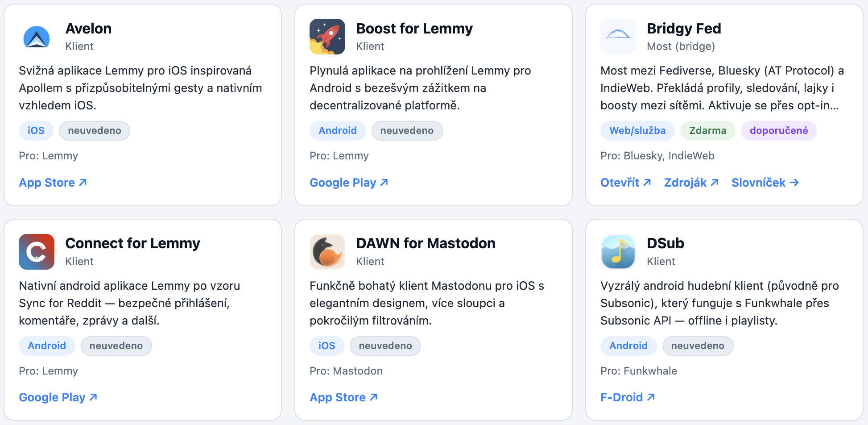Open DSub's F-Droid link

[628, 397]
